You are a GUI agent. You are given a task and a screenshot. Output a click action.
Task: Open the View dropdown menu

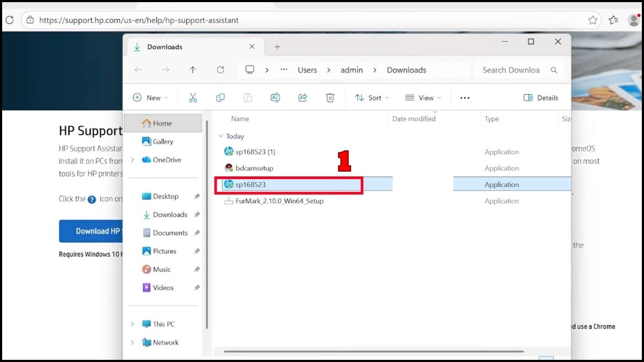click(x=423, y=98)
